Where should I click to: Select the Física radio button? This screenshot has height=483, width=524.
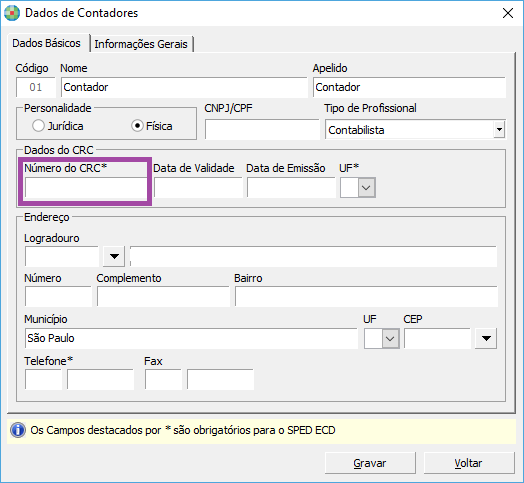point(137,126)
